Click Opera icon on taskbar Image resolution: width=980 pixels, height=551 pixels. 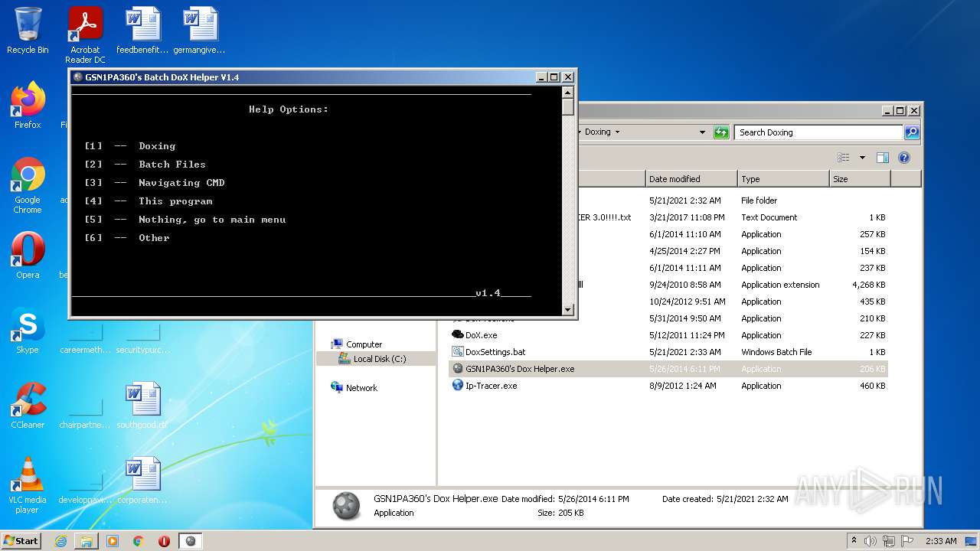pyautogui.click(x=164, y=541)
